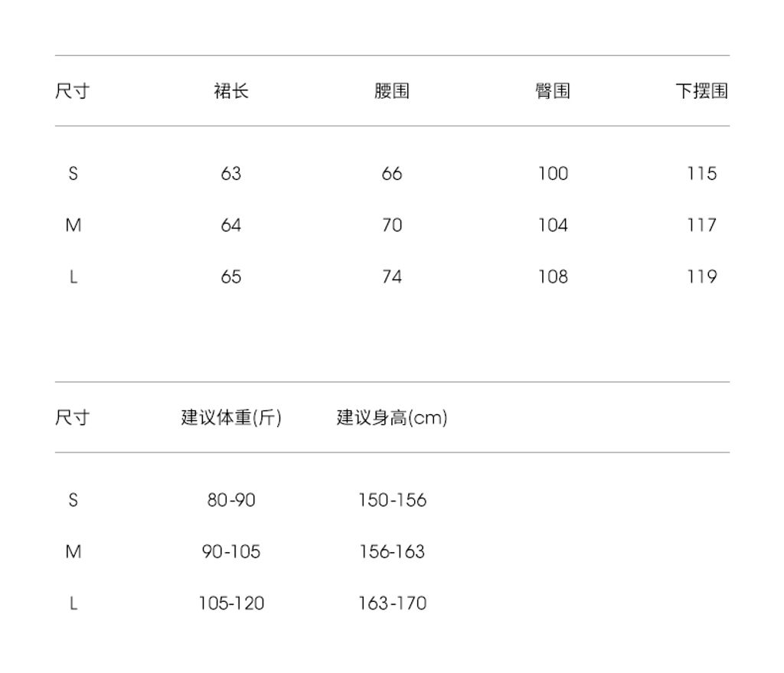Image resolution: width=784 pixels, height=673 pixels.
Task: Click size M in the upper measurement table
Action: coord(73,225)
